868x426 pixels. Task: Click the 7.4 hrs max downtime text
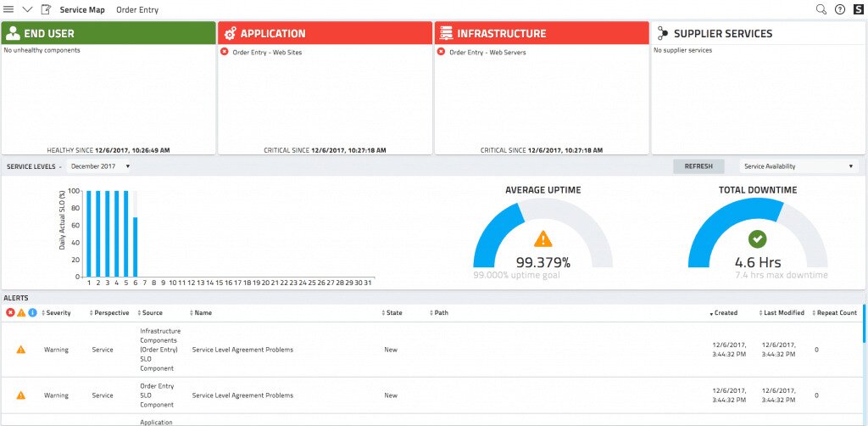point(782,275)
